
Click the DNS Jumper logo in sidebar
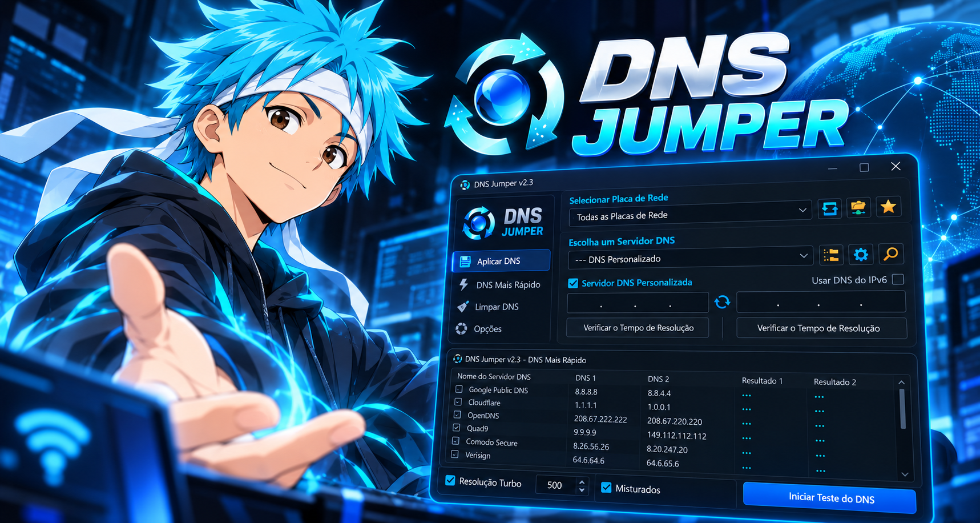click(503, 222)
